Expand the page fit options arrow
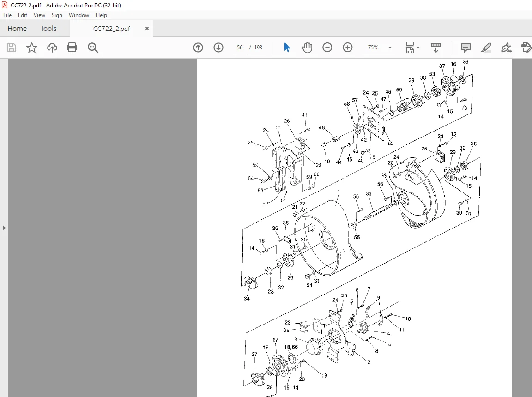 418,48
